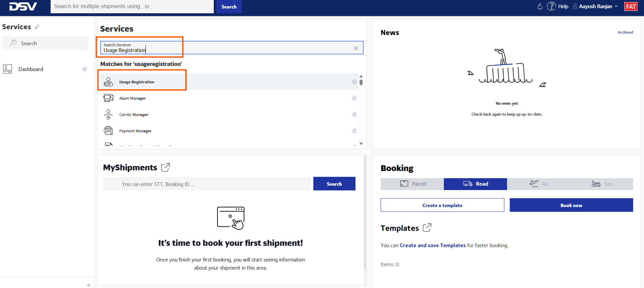Click the MyShipments panel scrollbar

point(365,213)
